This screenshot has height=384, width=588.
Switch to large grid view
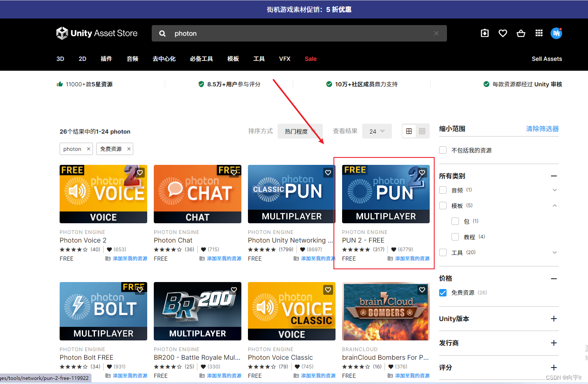409,131
